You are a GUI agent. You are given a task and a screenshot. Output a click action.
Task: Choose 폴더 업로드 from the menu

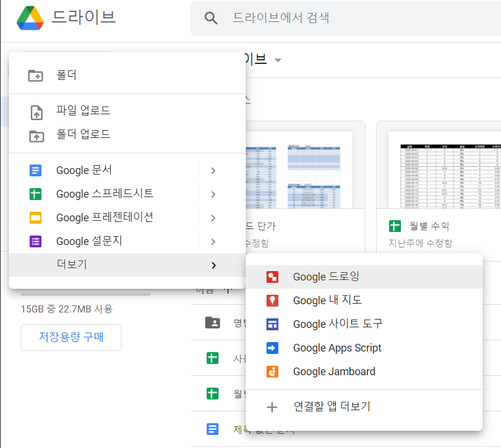(x=127, y=134)
